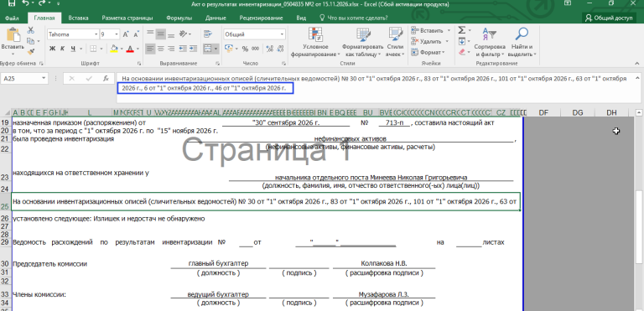Align text to the left
This screenshot has width=644, height=311.
point(151,49)
